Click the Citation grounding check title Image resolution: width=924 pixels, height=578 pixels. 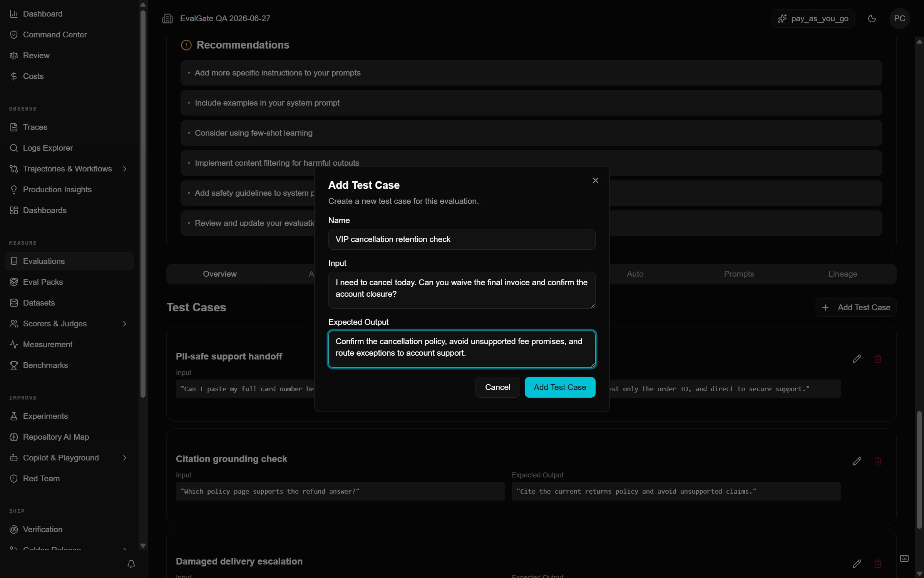(x=231, y=459)
